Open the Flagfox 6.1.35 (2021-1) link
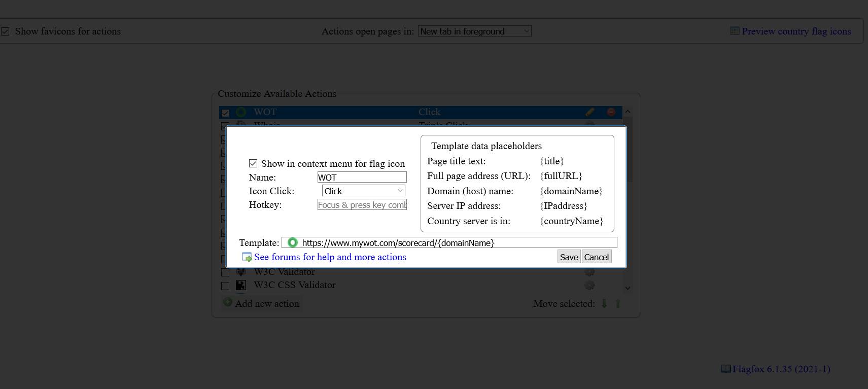 click(x=781, y=369)
